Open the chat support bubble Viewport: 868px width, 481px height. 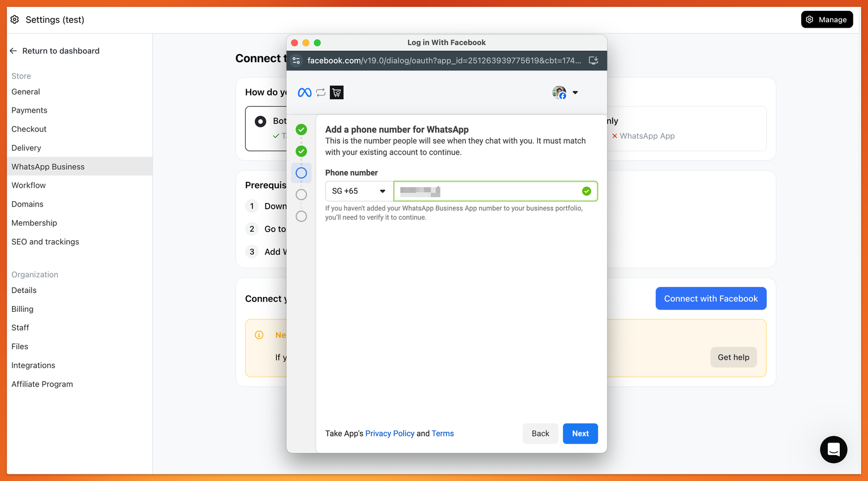(x=833, y=450)
